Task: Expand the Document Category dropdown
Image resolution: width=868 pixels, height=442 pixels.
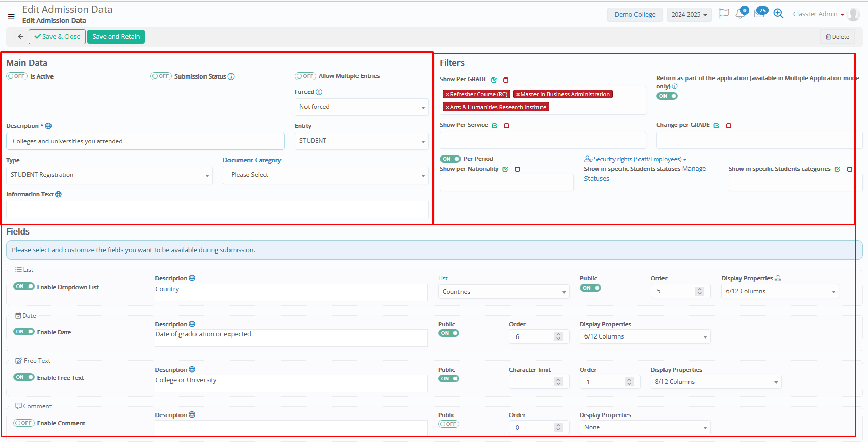Action: click(325, 175)
